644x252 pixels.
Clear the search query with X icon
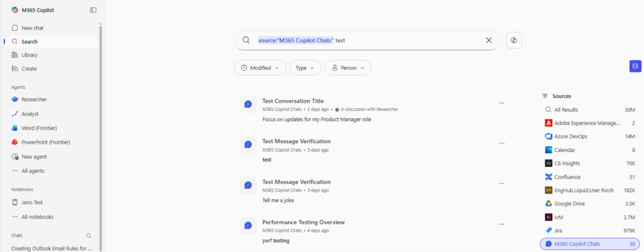coord(489,40)
